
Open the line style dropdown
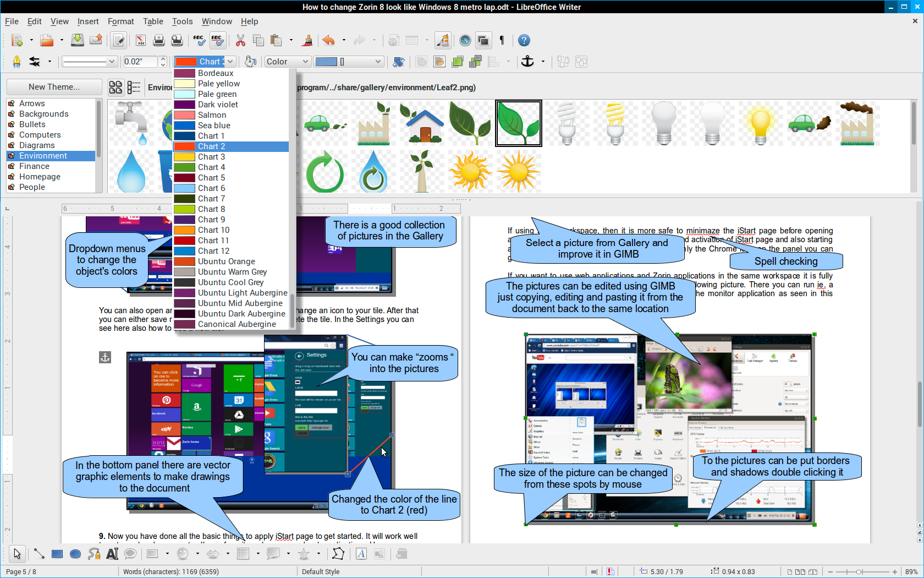pyautogui.click(x=89, y=62)
